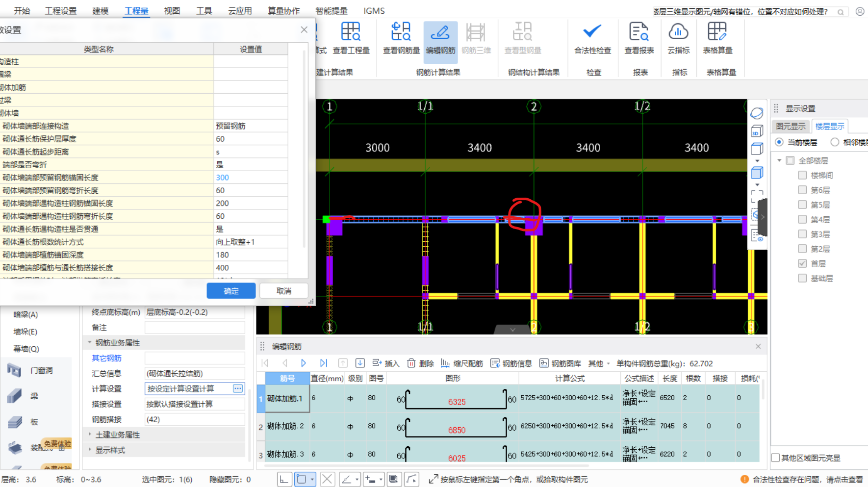Viewport: 868px width, 487px height.
Task: Select 梁 component category
Action: click(34, 396)
